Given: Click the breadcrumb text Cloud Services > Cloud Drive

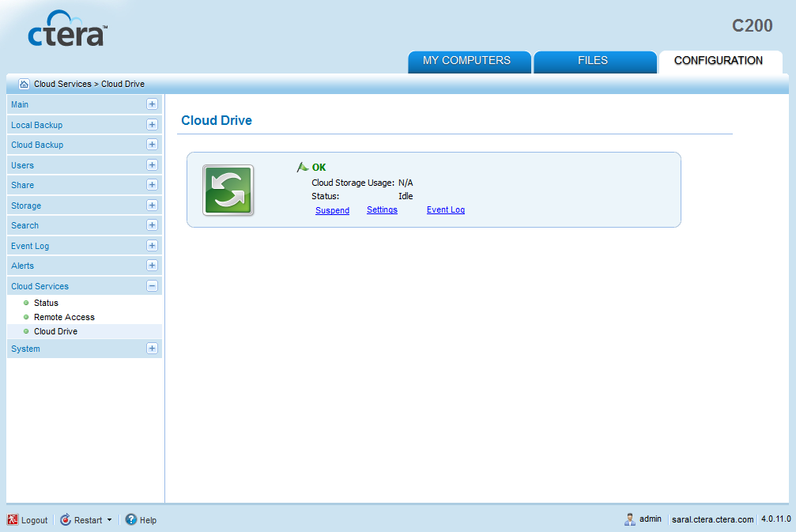Looking at the screenshot, I should coord(89,85).
